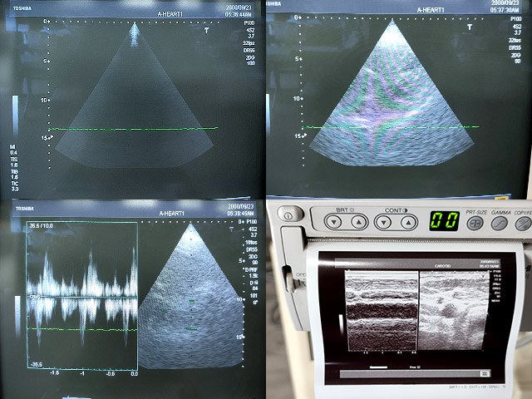Screen dimensions: 532x399
Task: Click the grayscale bar beside the Doppler spectrum
Action: point(17,316)
